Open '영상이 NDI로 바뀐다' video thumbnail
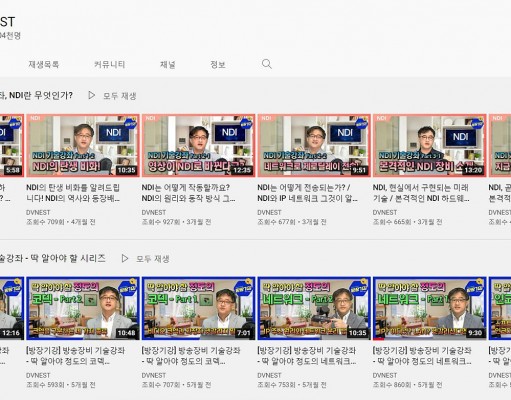Screen dimensions: 511x400 point(199,145)
